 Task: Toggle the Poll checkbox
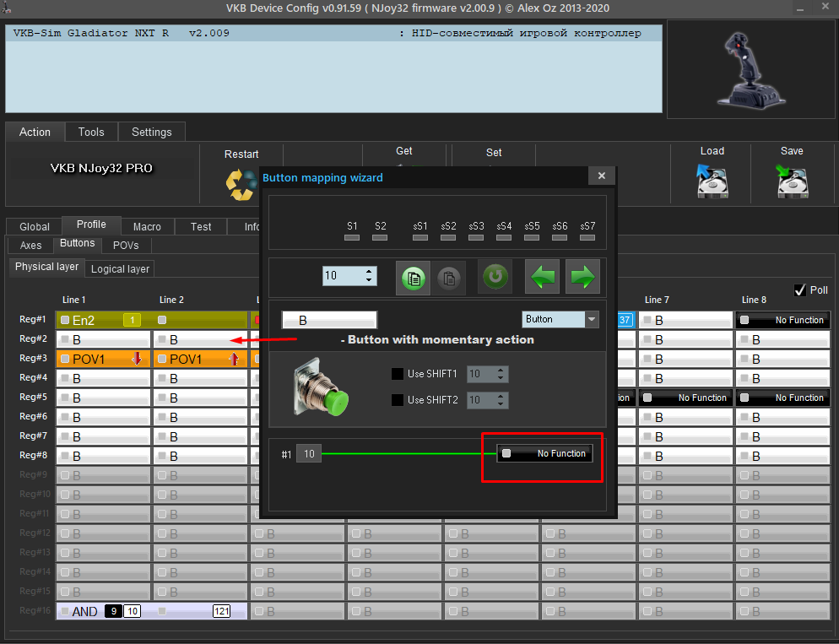(800, 290)
